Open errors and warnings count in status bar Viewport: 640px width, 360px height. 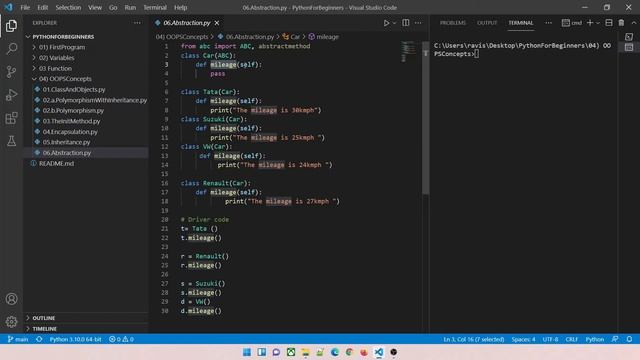(121, 339)
